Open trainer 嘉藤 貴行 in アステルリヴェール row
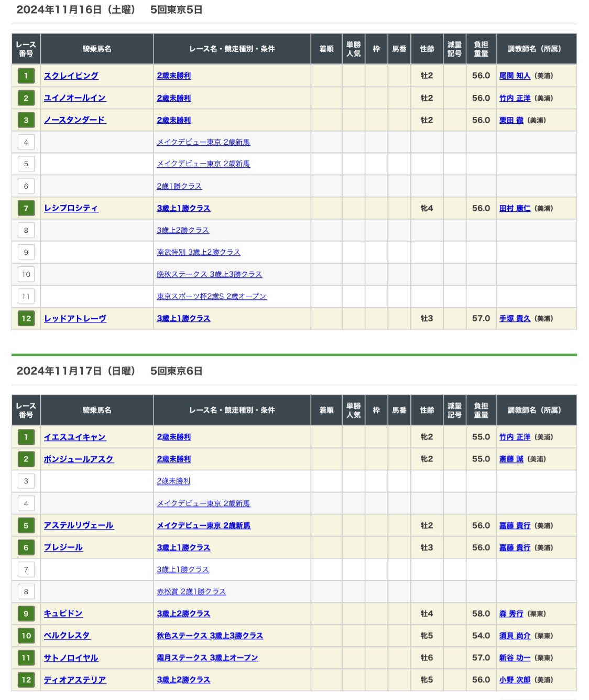Screen dimensions: 589x700 (x=515, y=525)
